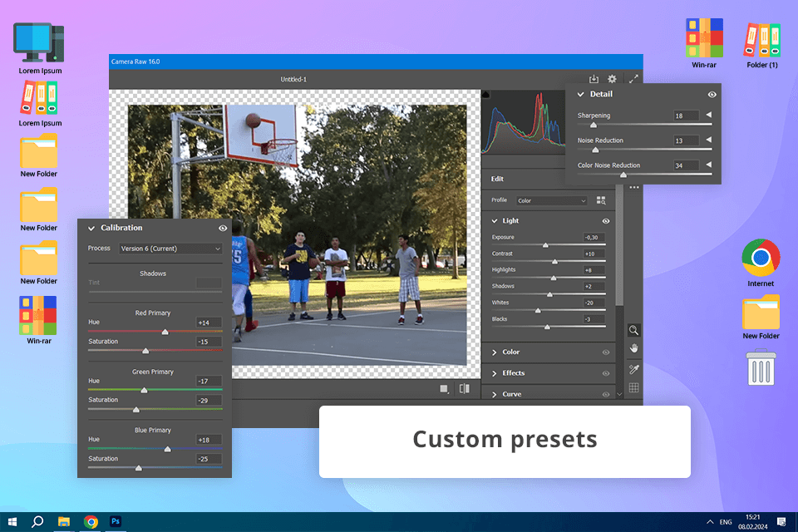Open Chrome from the taskbar
The height and width of the screenshot is (532, 798).
coord(91,522)
